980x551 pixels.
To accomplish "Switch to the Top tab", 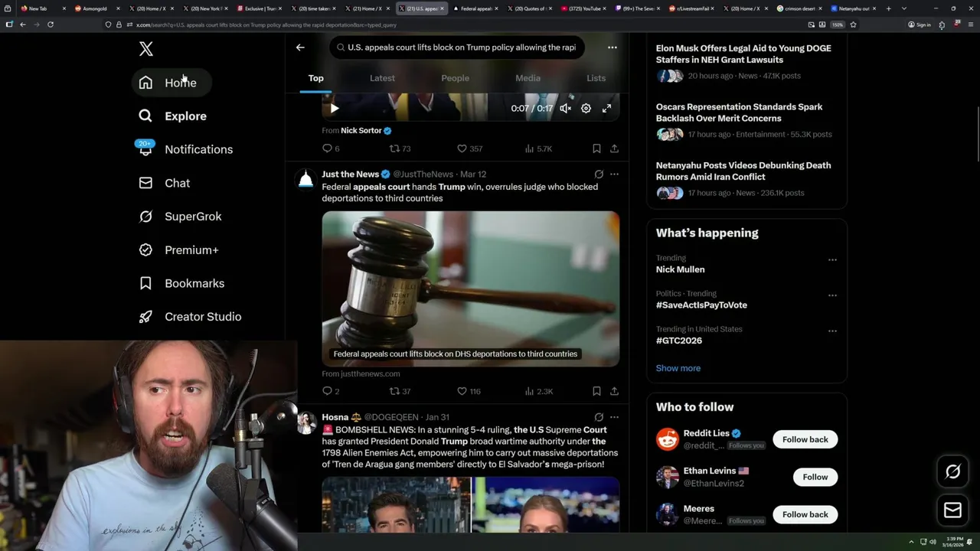I will click(315, 78).
